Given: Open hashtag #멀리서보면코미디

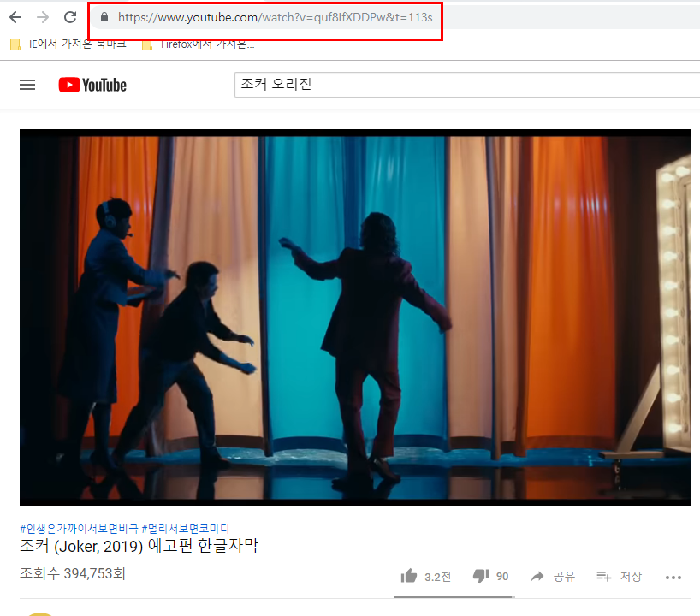Looking at the screenshot, I should coord(185,529).
